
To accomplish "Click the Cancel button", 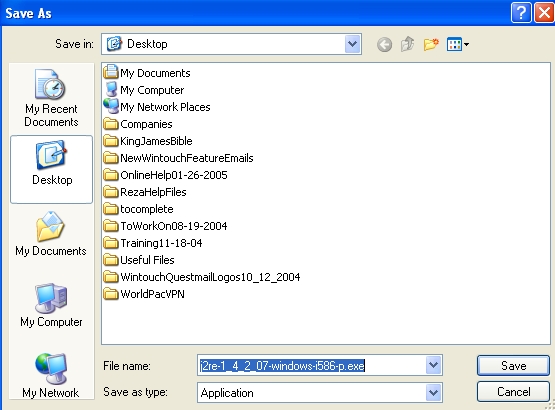I will click(x=513, y=392).
